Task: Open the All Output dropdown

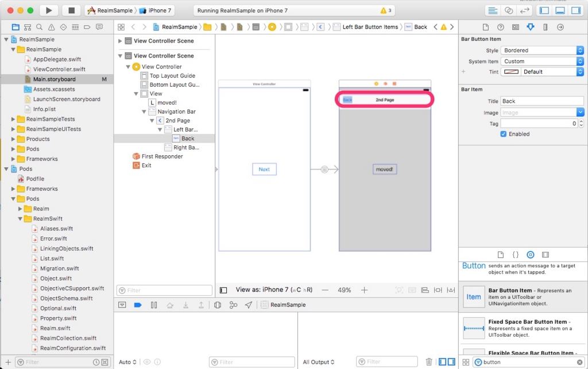Action: pos(319,362)
